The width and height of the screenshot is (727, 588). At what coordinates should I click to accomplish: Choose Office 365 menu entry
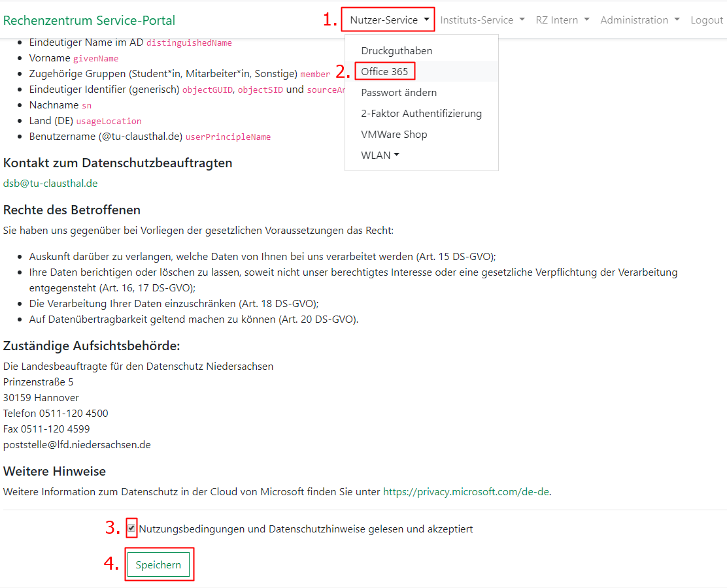(x=384, y=71)
